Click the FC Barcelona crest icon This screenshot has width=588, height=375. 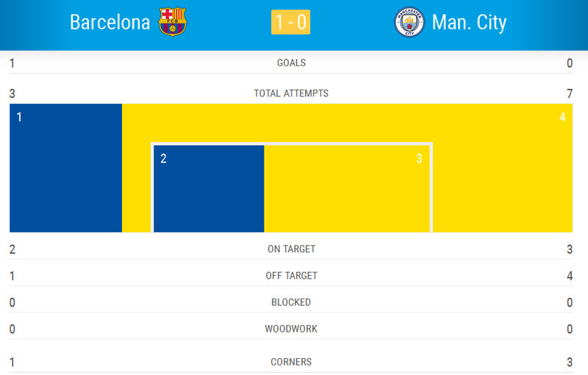pos(173,22)
